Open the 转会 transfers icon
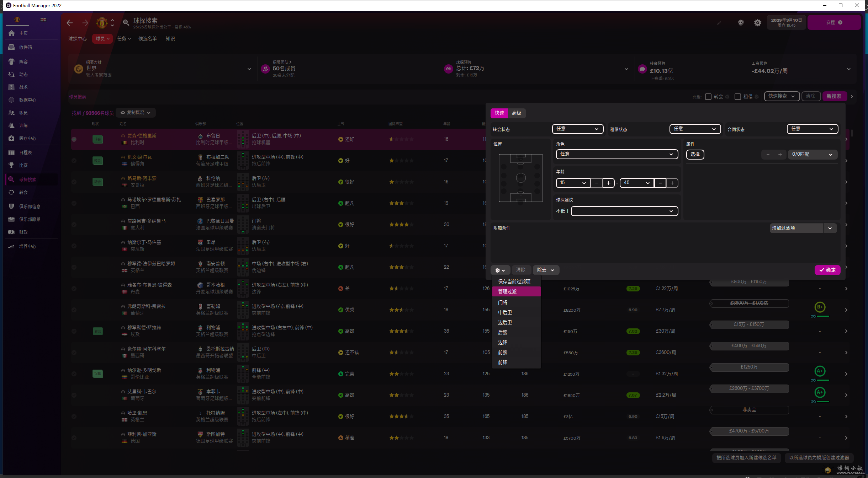The width and height of the screenshot is (868, 478). pyautogui.click(x=11, y=192)
